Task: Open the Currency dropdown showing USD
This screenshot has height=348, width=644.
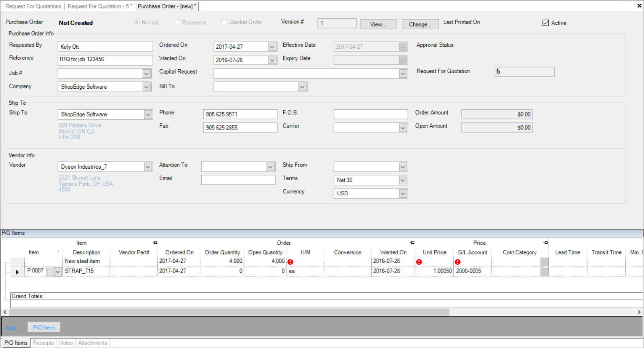Action: coord(403,193)
